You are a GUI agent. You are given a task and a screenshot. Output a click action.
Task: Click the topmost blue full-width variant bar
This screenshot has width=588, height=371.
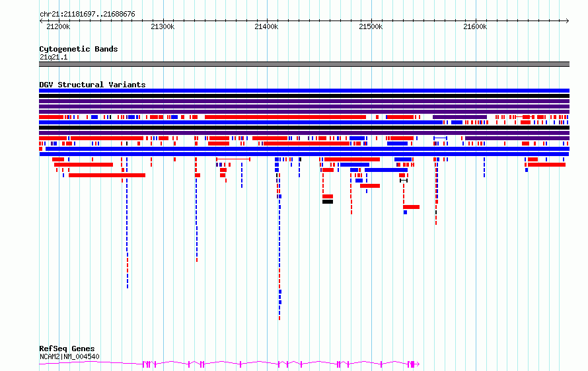point(304,91)
